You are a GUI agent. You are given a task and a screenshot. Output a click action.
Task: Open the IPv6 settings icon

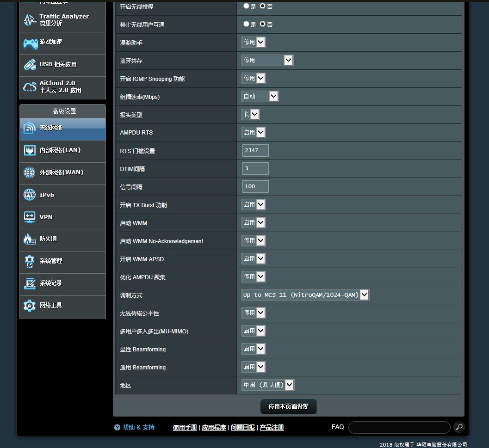[x=30, y=195]
